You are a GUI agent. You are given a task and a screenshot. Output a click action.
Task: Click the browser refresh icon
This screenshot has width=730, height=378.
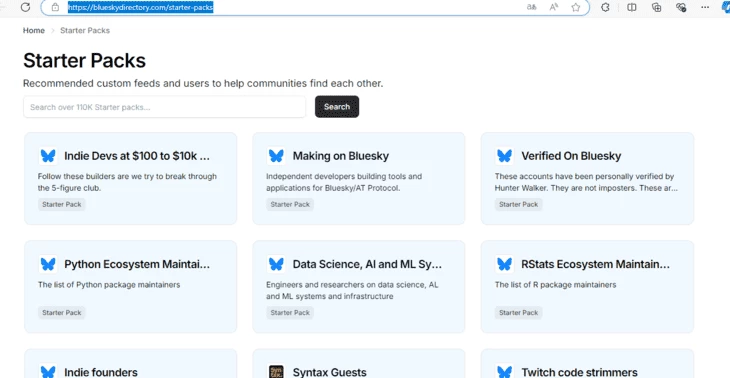tap(25, 7)
